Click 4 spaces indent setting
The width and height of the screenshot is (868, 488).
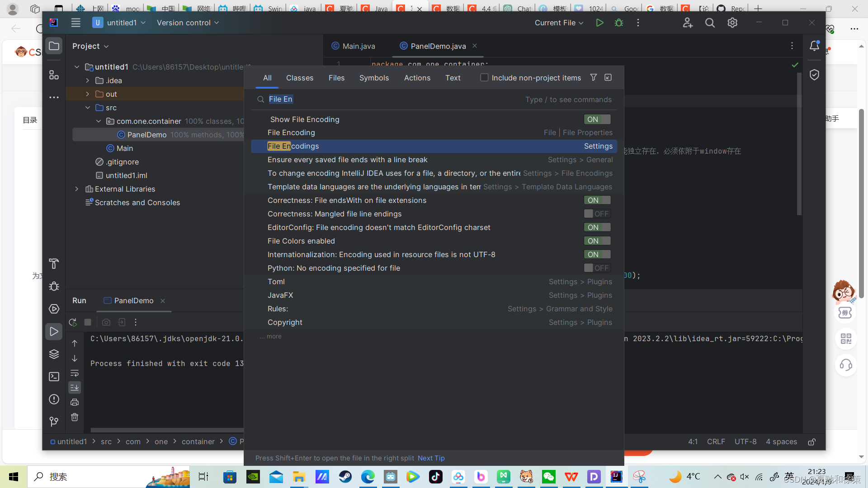[782, 442]
